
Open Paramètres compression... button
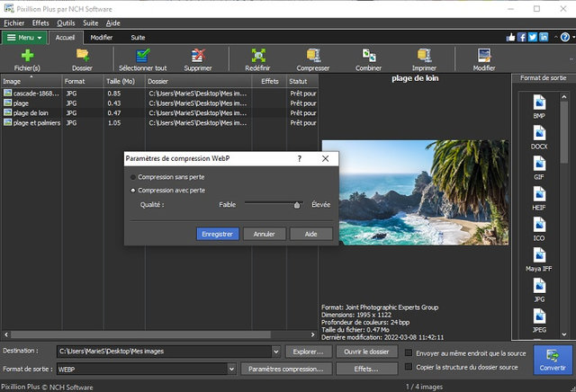coord(286,369)
